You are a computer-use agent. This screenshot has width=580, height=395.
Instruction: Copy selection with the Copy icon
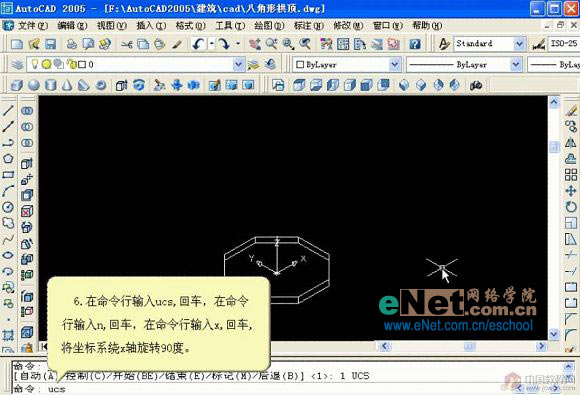pos(143,44)
